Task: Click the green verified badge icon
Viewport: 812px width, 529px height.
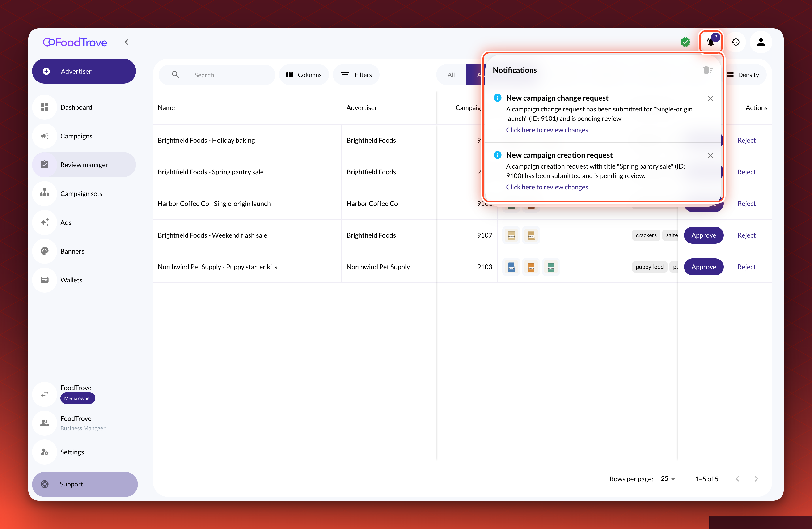Action: [x=685, y=42]
